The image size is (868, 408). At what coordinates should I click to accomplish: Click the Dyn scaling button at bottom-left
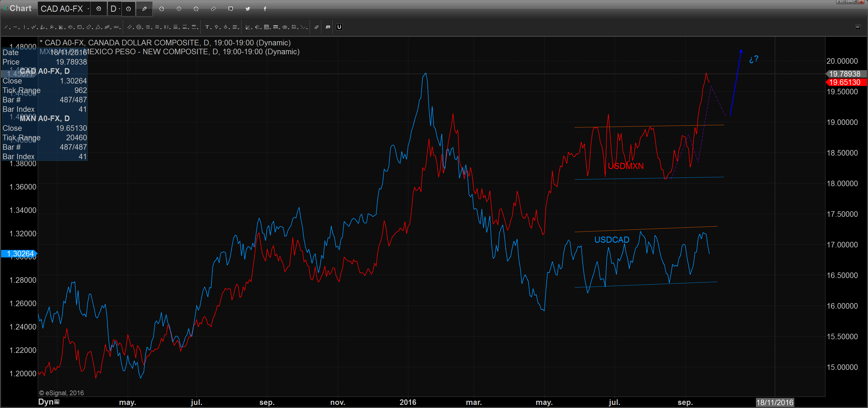pyautogui.click(x=48, y=402)
